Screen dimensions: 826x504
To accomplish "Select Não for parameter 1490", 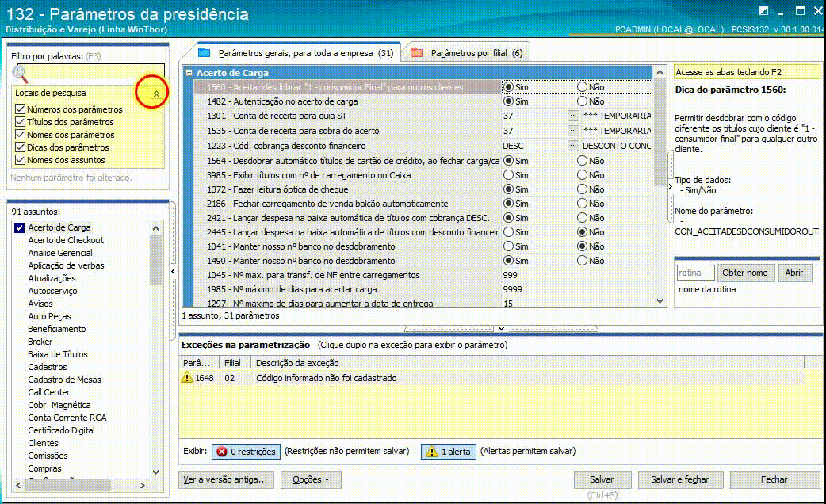I will tap(582, 261).
